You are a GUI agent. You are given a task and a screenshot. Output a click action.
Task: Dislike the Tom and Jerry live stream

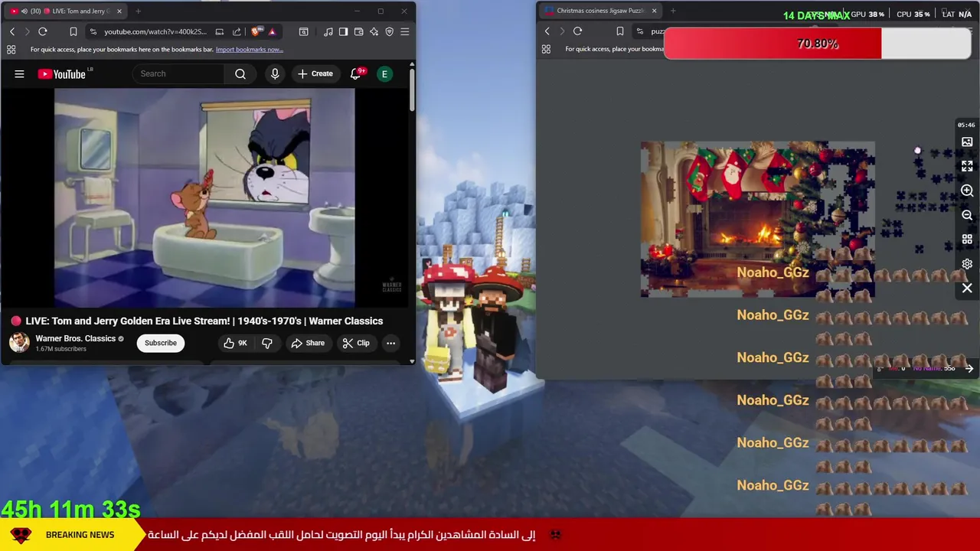(x=267, y=343)
